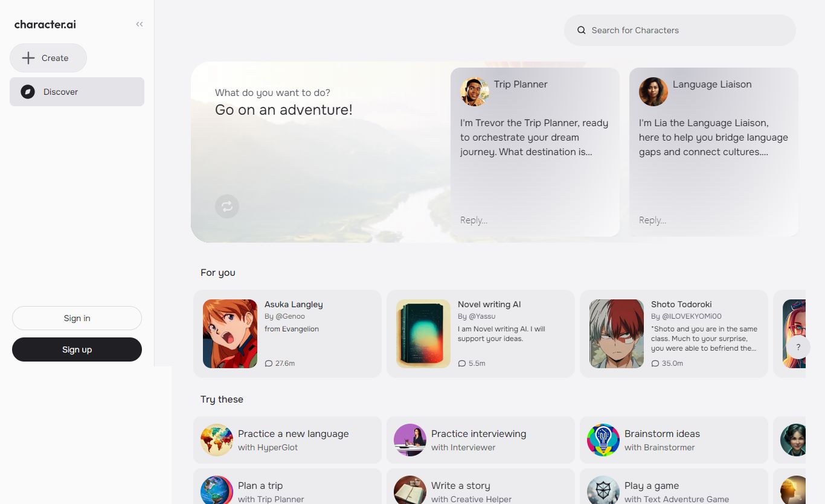The height and width of the screenshot is (504, 825).
Task: Select Play a game with Text Adventure Game
Action: tap(674, 486)
